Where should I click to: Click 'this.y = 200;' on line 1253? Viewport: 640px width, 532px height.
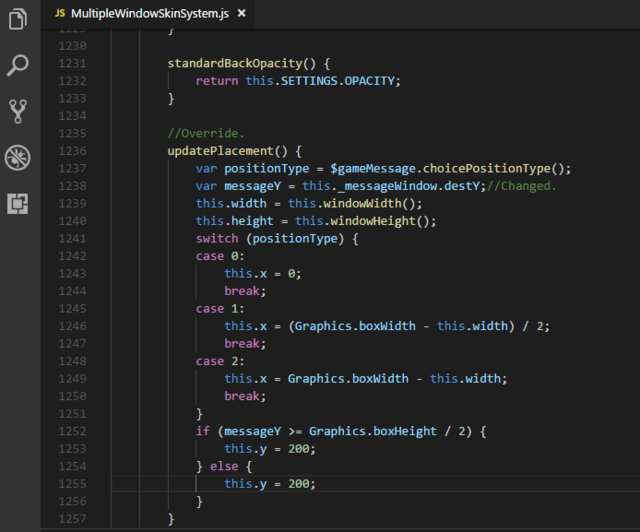270,449
